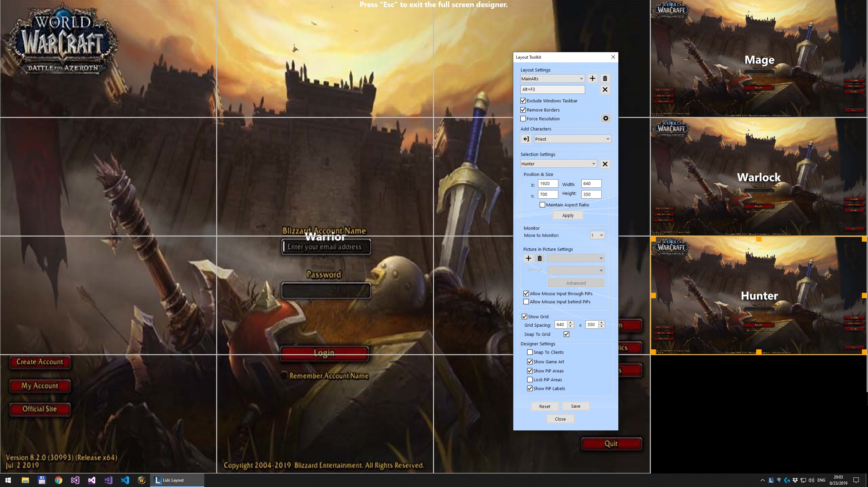Open Chrome from the taskbar
868x487 pixels.
pos(58,480)
